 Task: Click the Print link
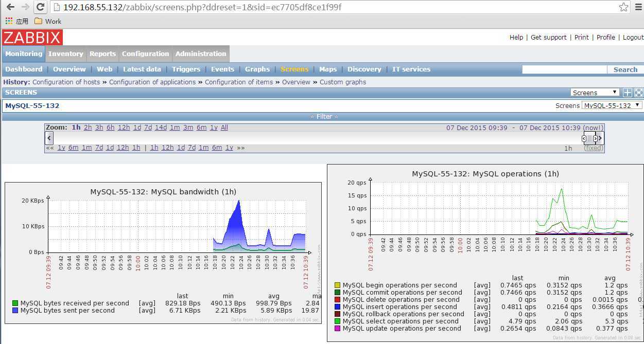tap(582, 37)
